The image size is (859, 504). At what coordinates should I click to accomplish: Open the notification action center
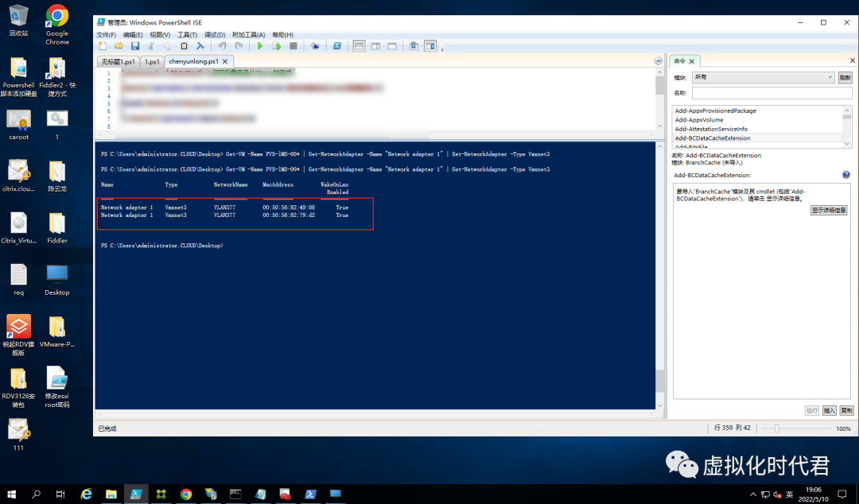pos(842,494)
